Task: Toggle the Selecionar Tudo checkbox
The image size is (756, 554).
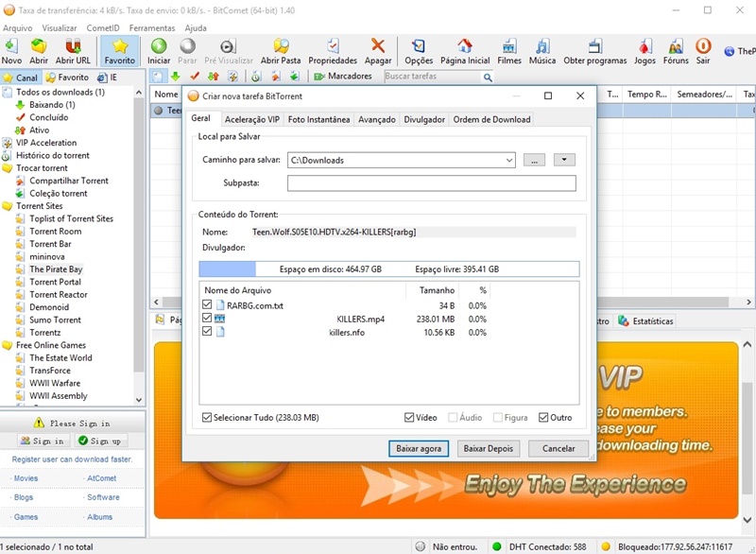Action: [x=207, y=418]
